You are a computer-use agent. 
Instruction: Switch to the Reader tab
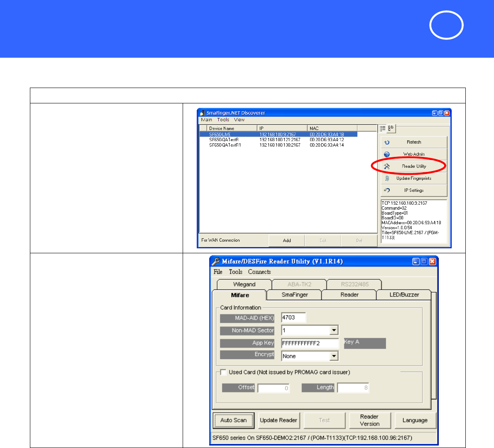[x=350, y=295]
